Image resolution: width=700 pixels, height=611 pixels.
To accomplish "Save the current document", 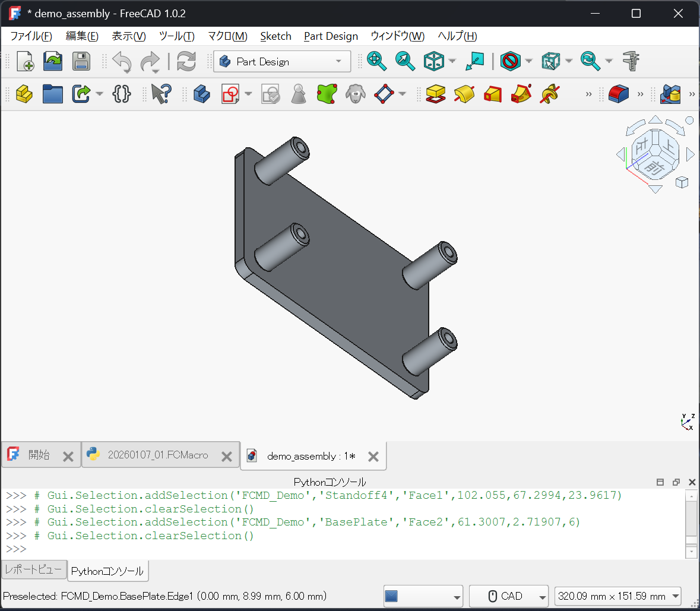I will click(81, 61).
